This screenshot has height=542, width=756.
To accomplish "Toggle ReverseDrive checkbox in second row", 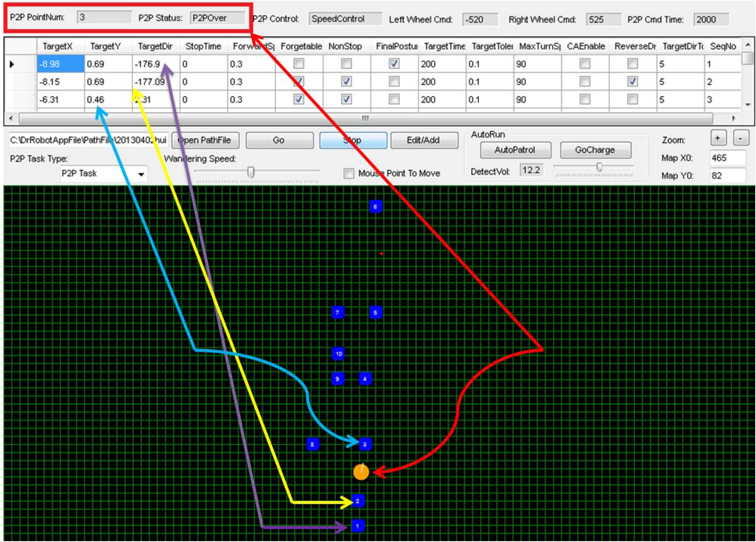I will pos(632,81).
